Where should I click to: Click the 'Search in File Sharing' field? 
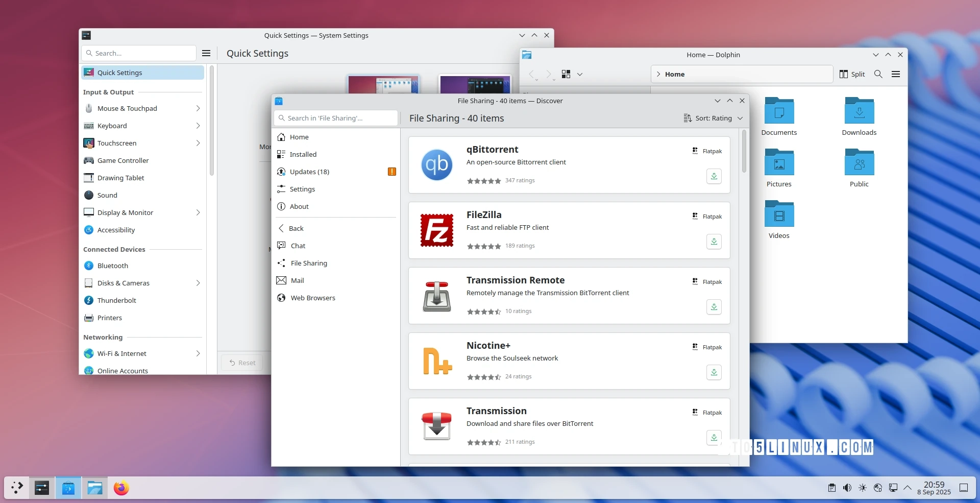pos(335,118)
